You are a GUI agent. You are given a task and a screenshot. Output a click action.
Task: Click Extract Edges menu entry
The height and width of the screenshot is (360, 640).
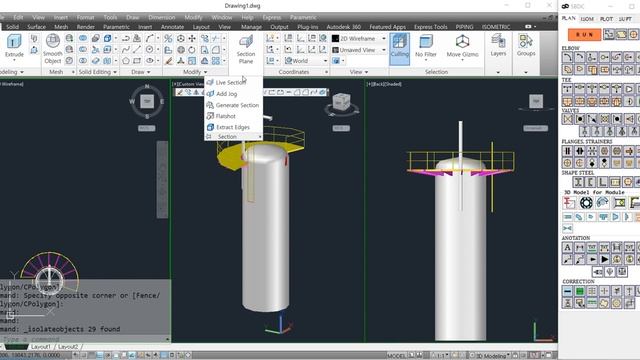(233, 127)
